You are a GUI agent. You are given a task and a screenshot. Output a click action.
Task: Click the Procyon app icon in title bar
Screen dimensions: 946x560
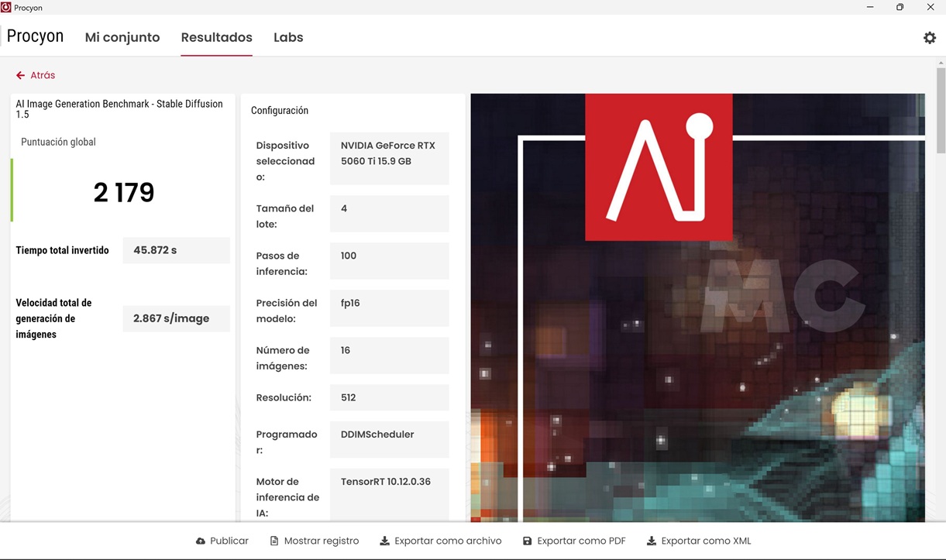click(x=6, y=7)
